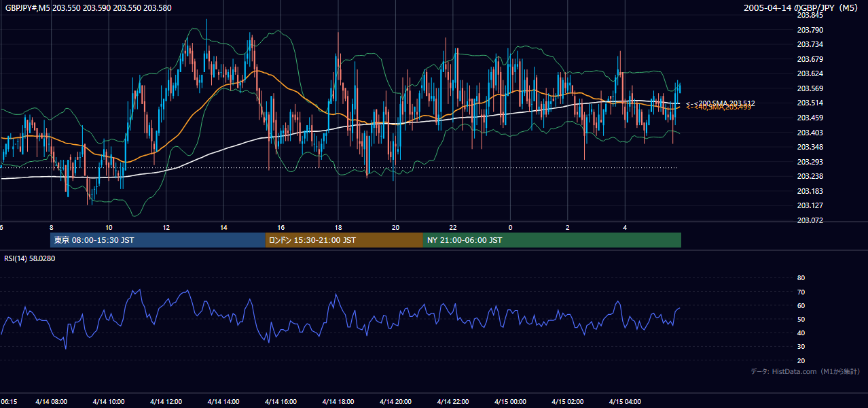868x408 pixels.
Task: Click the 4/14 08:00 bottom time label
Action: (x=51, y=402)
